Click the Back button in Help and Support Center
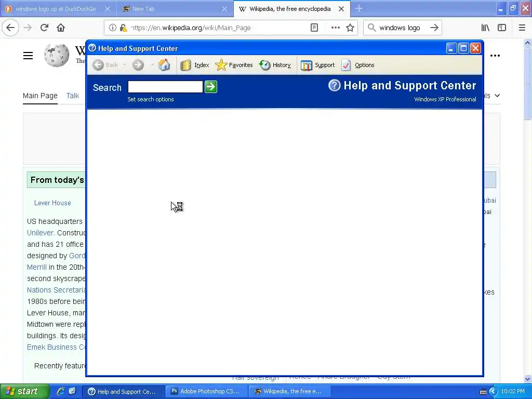Image resolution: width=532 pixels, height=399 pixels. tap(105, 65)
